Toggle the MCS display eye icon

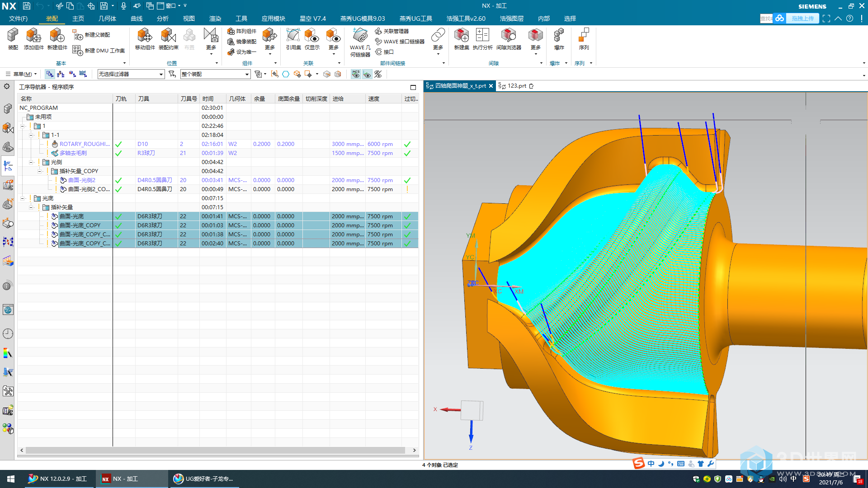[356, 74]
